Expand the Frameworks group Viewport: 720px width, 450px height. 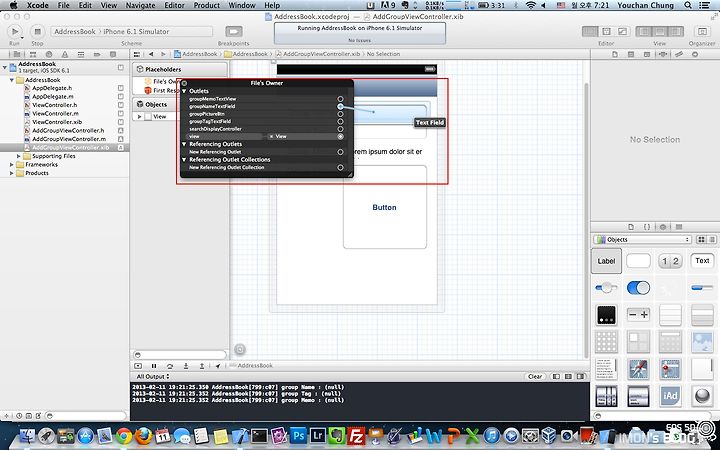(12, 164)
